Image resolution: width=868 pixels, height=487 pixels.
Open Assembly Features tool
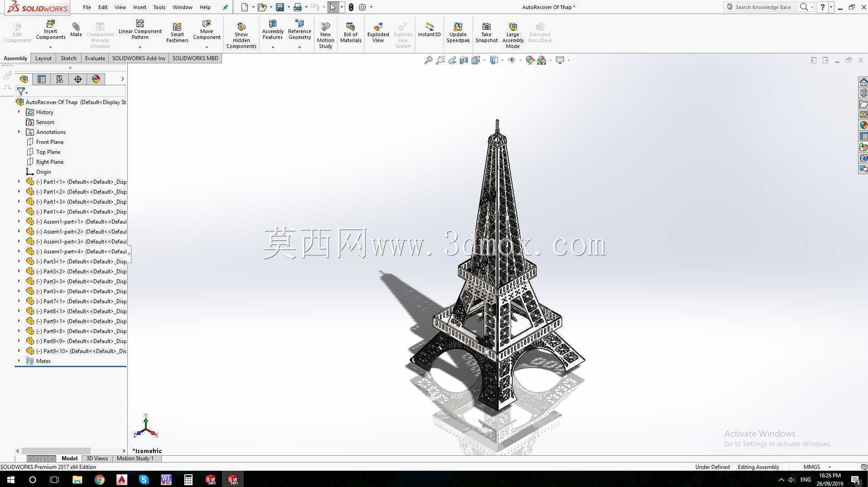coord(273,30)
